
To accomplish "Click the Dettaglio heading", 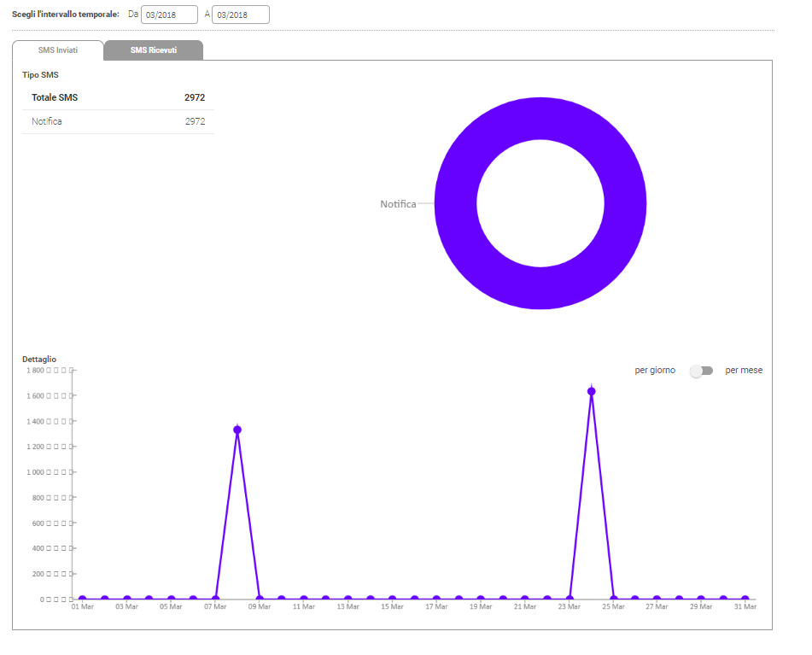I will (x=39, y=360).
